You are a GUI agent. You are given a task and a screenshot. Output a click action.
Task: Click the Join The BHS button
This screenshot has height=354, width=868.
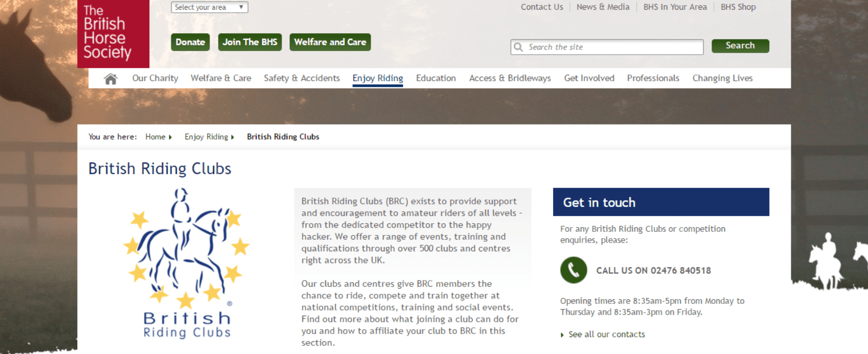(250, 42)
